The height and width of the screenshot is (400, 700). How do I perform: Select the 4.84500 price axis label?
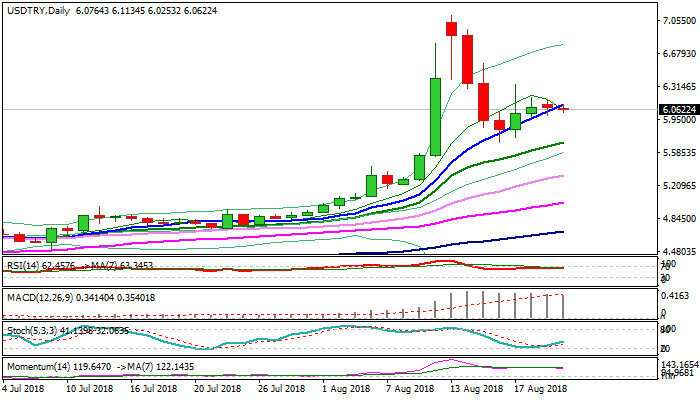(x=678, y=219)
